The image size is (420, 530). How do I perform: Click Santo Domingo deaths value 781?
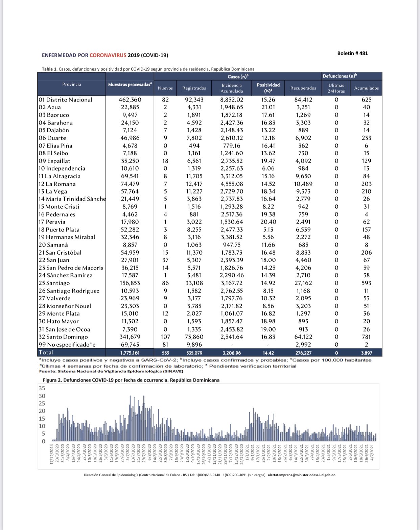click(367, 337)
